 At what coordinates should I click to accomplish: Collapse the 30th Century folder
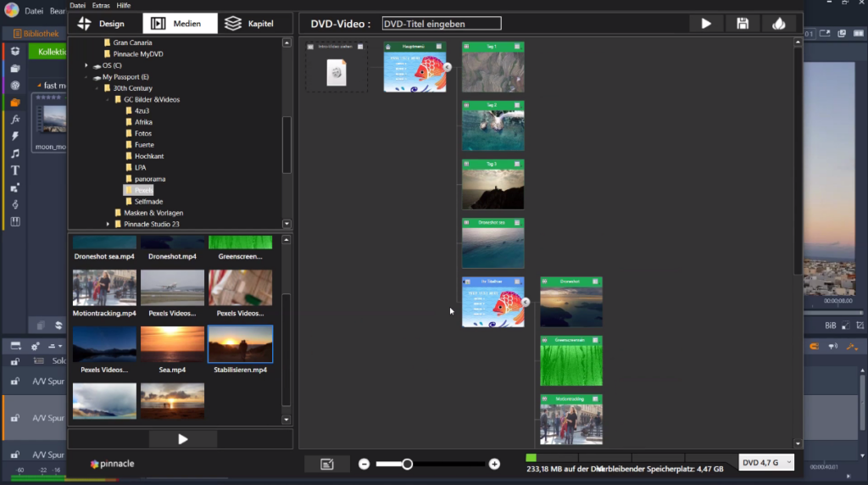[97, 88]
